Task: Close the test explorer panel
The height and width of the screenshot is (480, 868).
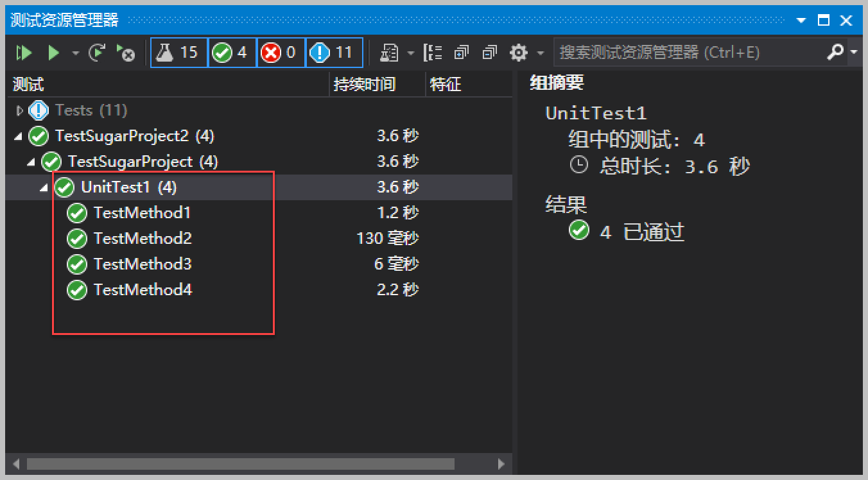Action: [x=846, y=21]
